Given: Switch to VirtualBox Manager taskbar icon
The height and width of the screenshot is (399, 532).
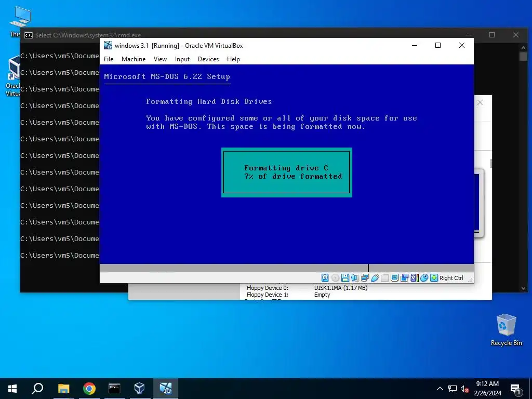Looking at the screenshot, I should pyautogui.click(x=139, y=389).
